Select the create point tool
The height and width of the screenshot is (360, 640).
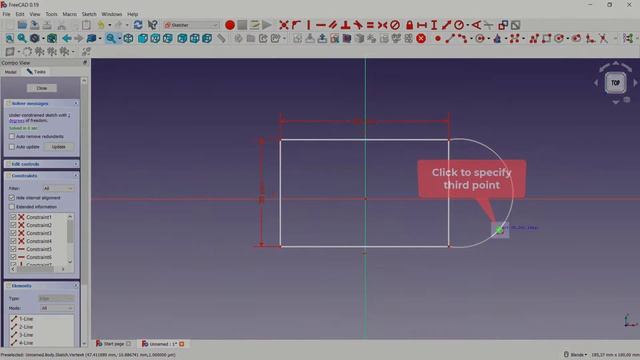(438, 39)
